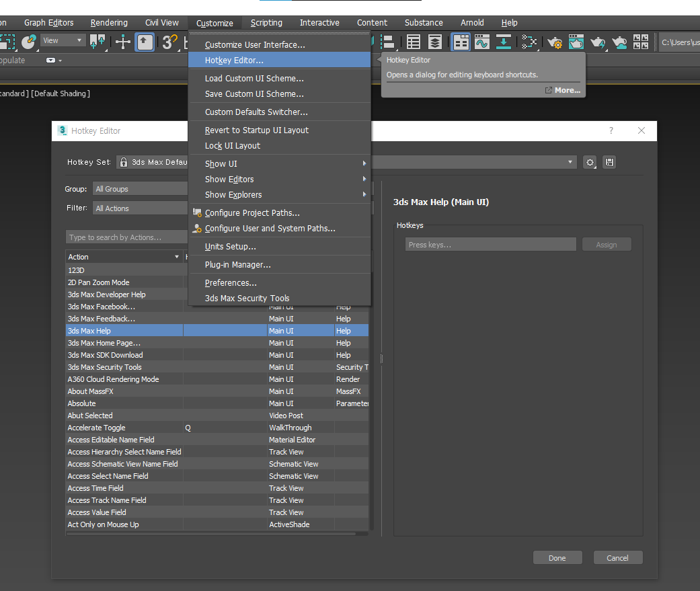Expand the Show Explorers submenu
Screen dimensions: 700x591
tap(280, 194)
